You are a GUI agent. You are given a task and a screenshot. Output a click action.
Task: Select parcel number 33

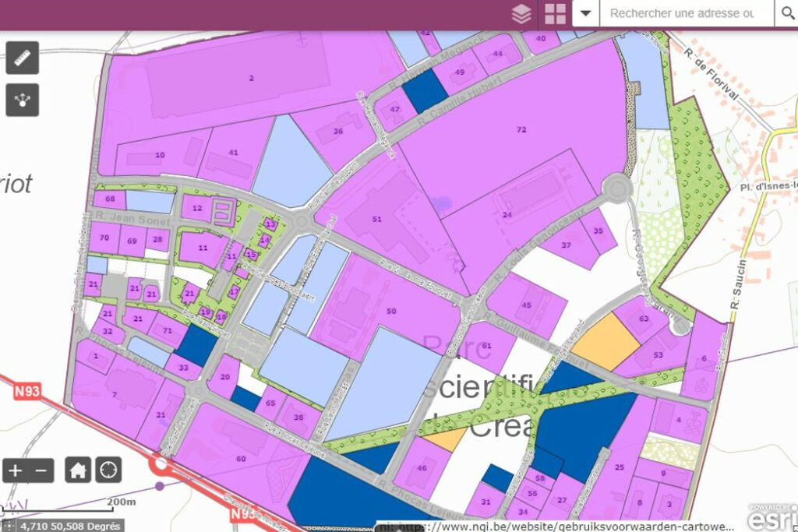(183, 367)
